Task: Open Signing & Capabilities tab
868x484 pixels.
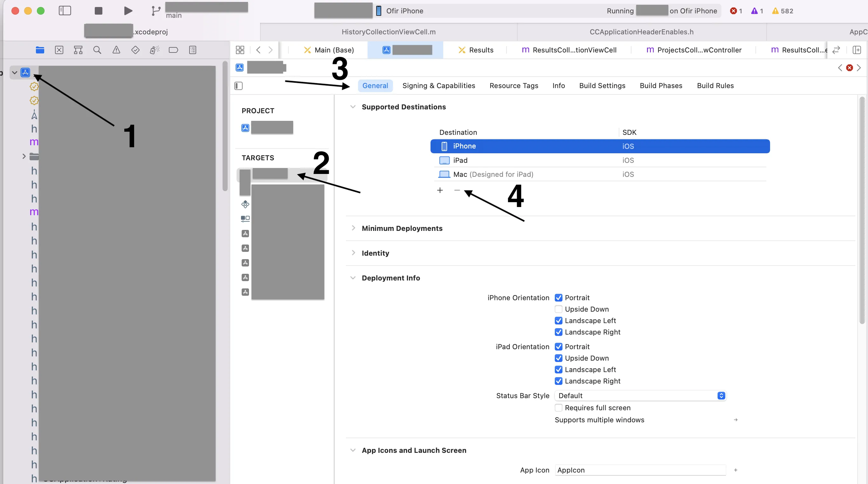Action: (x=438, y=86)
